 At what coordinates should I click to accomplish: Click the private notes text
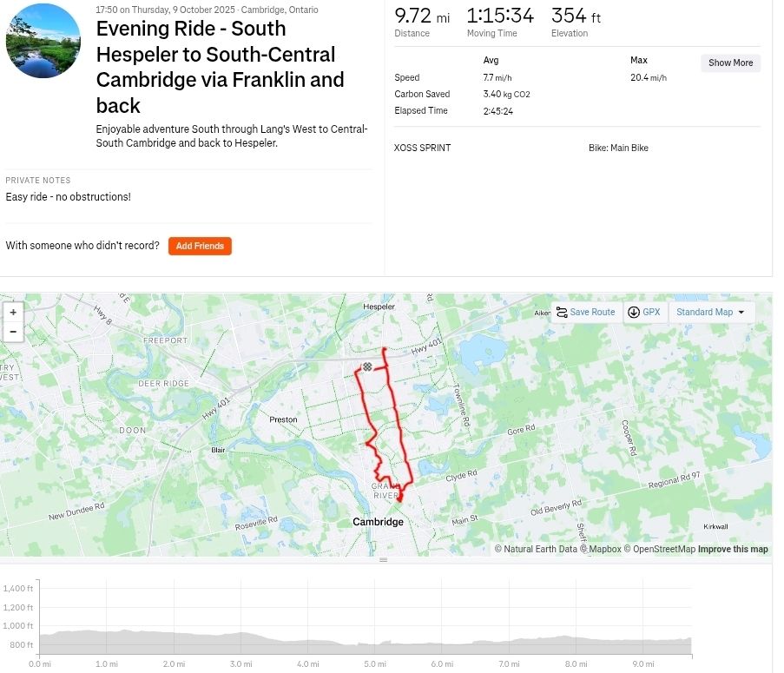click(69, 197)
